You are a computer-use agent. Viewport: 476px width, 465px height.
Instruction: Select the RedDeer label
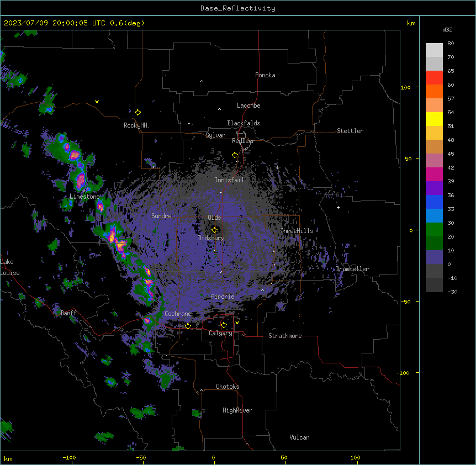coord(243,141)
